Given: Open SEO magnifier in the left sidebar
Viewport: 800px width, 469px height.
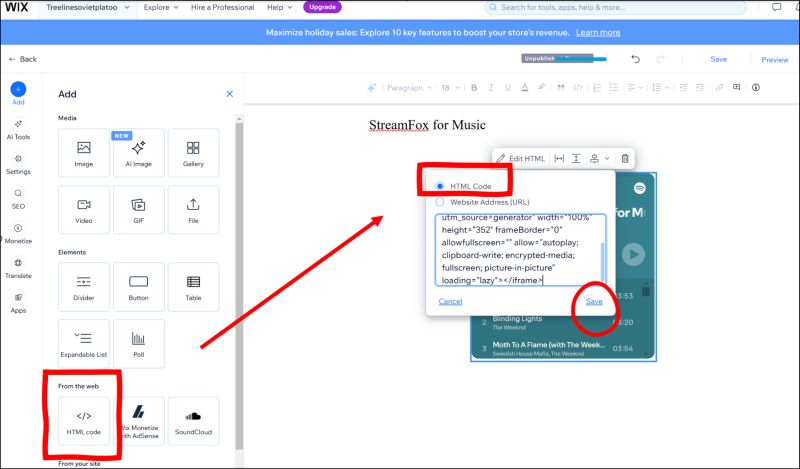Looking at the screenshot, I should 18,199.
